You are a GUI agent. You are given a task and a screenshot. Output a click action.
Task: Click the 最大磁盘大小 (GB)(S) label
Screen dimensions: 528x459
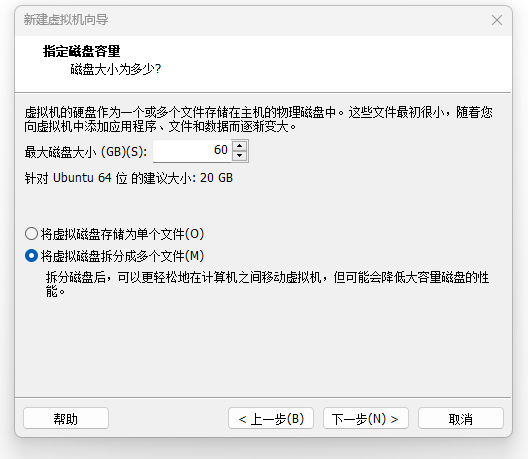coord(86,152)
